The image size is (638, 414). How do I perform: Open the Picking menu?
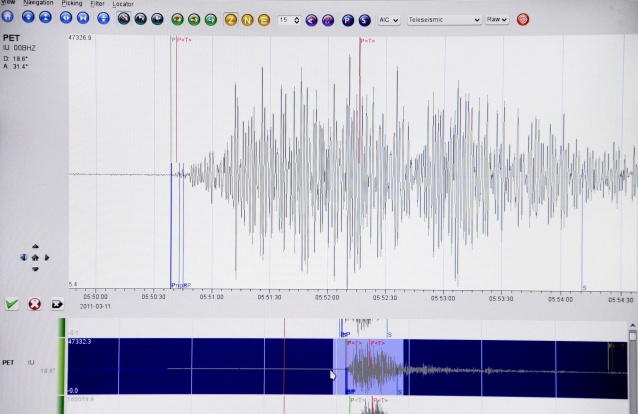click(x=72, y=4)
